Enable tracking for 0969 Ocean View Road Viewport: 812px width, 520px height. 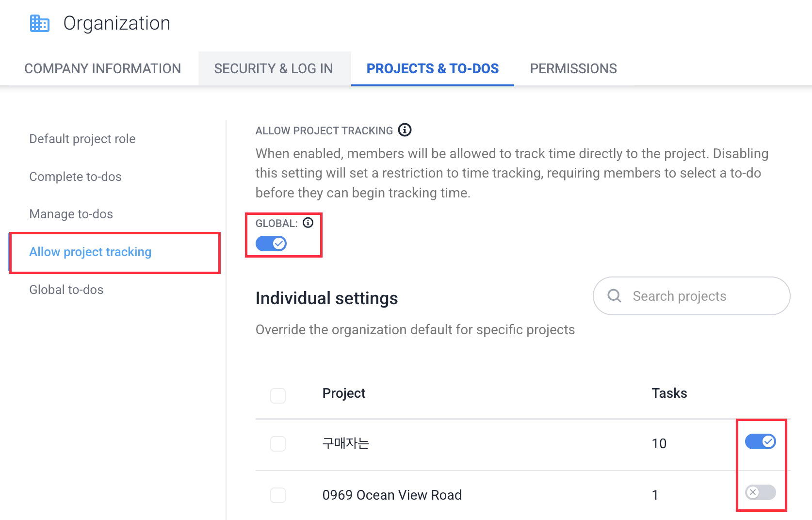pyautogui.click(x=760, y=493)
